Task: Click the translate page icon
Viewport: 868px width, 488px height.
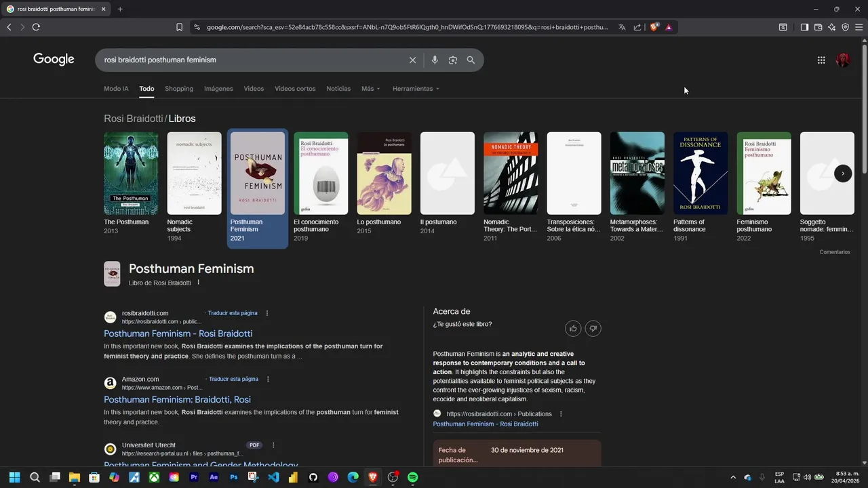Action: [x=622, y=27]
